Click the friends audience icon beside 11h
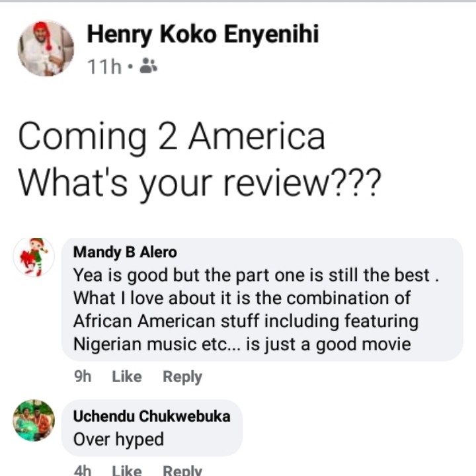The width and height of the screenshot is (476, 476). coord(149,65)
